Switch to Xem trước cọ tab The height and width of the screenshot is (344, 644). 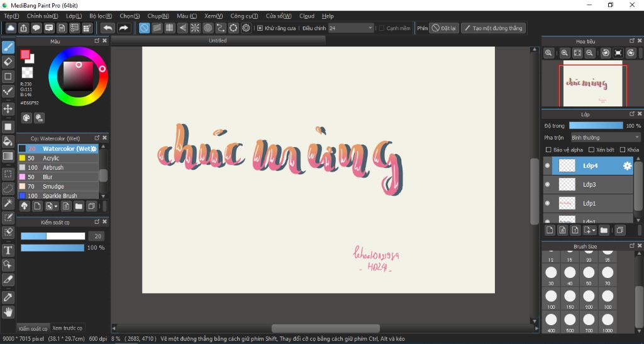pyautogui.click(x=67, y=328)
